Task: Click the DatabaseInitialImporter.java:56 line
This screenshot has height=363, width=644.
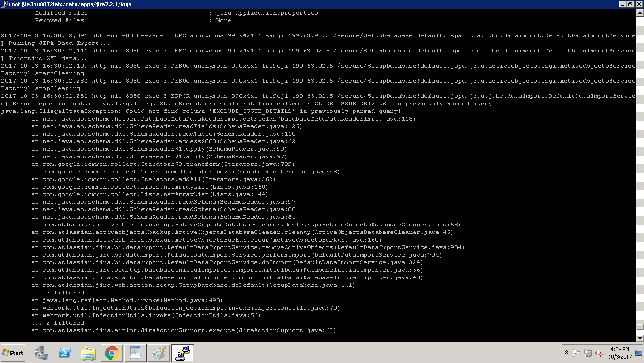Action: pos(227,270)
